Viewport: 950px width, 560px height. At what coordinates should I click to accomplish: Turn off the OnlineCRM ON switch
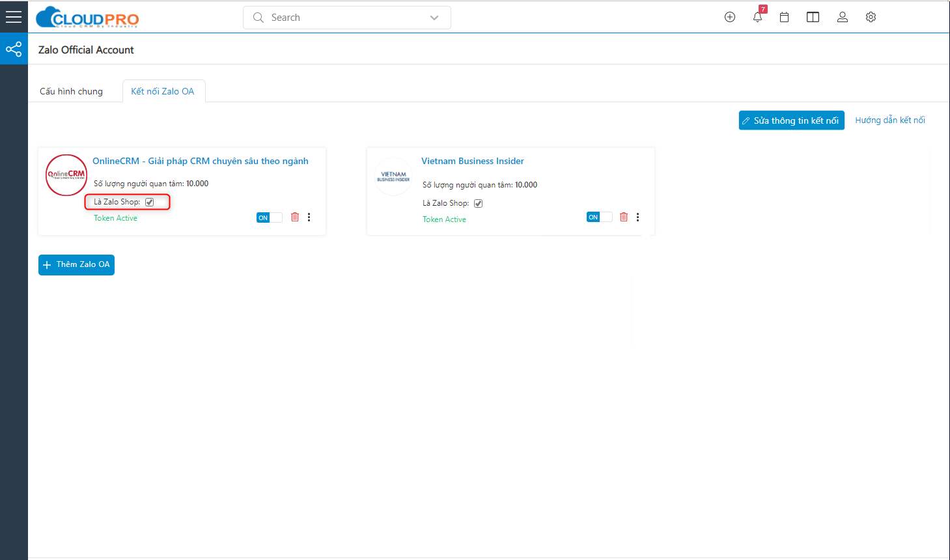269,217
